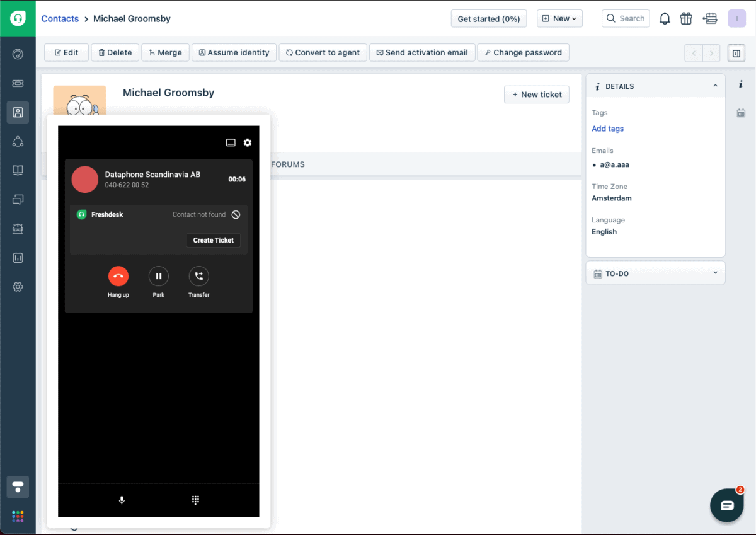Open the gift what's new icon
The image size is (756, 535).
tap(686, 18)
